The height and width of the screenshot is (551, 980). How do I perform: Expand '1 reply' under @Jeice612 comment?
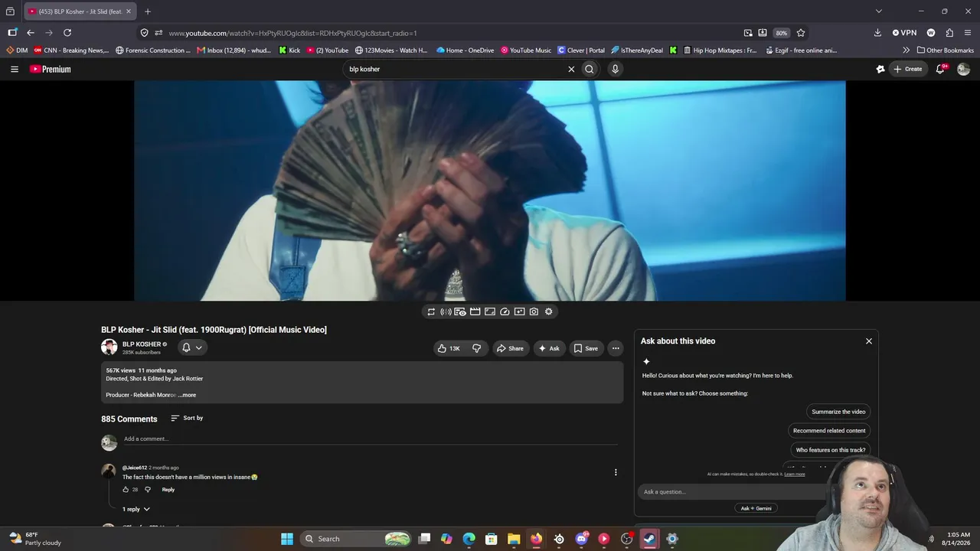[x=136, y=509]
